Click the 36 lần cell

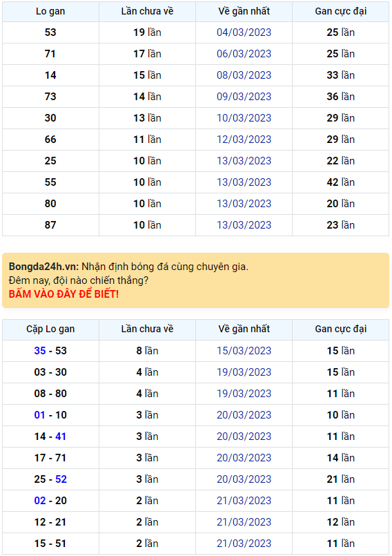[341, 97]
